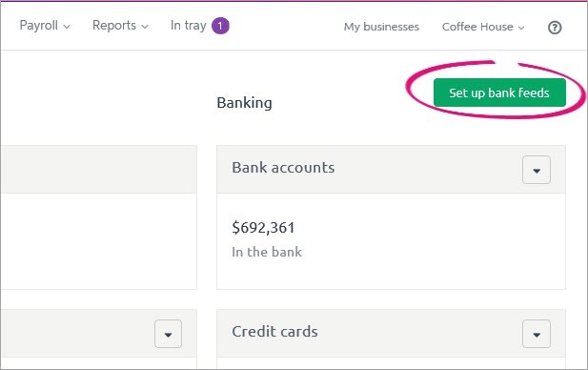Expand the Credit cards dropdown arrow
Screen dimensions: 588x370
pos(537,334)
